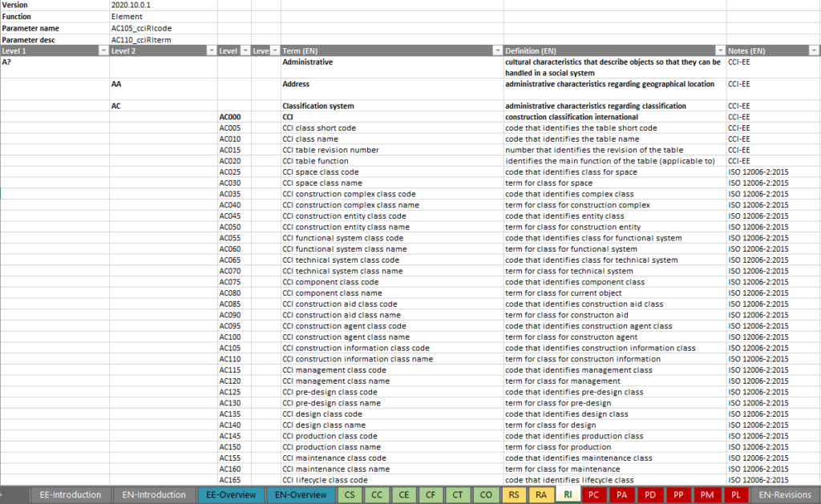
Task: Click 'construction classification international' definition cell
Action: [615, 117]
